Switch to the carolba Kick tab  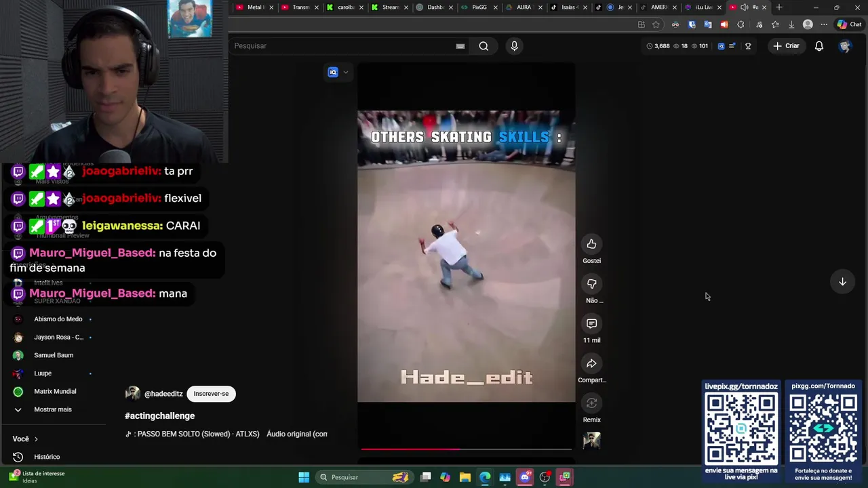(344, 7)
